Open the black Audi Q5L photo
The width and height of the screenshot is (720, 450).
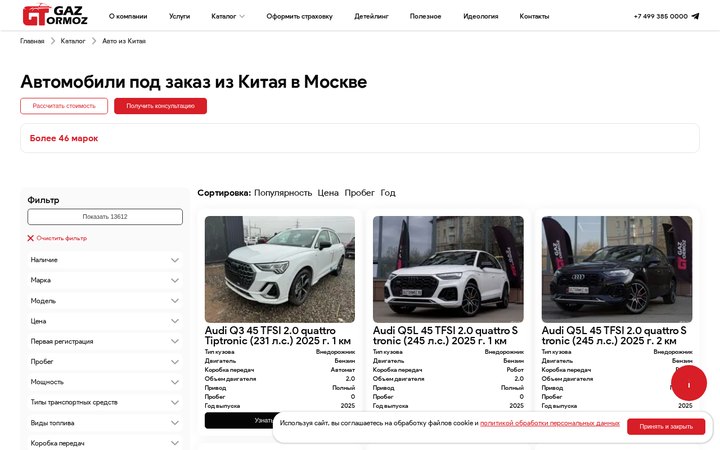click(x=617, y=269)
